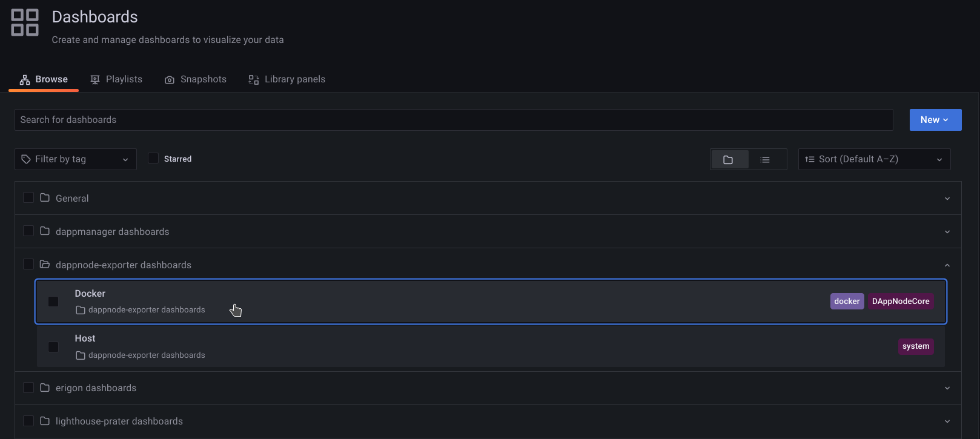Click the Snapshots camera icon

pyautogui.click(x=170, y=80)
